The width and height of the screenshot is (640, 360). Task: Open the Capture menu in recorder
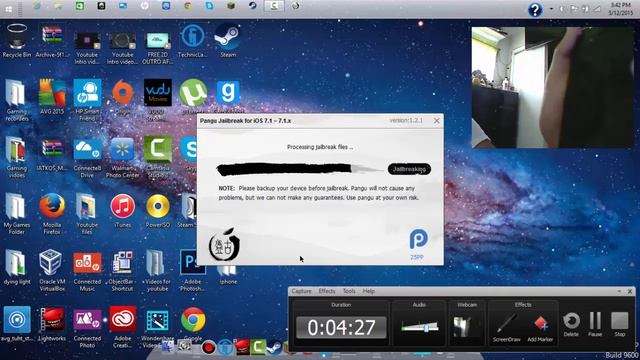click(302, 291)
